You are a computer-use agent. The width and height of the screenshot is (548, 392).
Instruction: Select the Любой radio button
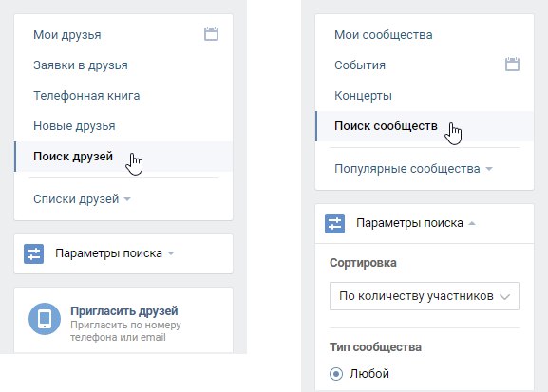pyautogui.click(x=336, y=374)
